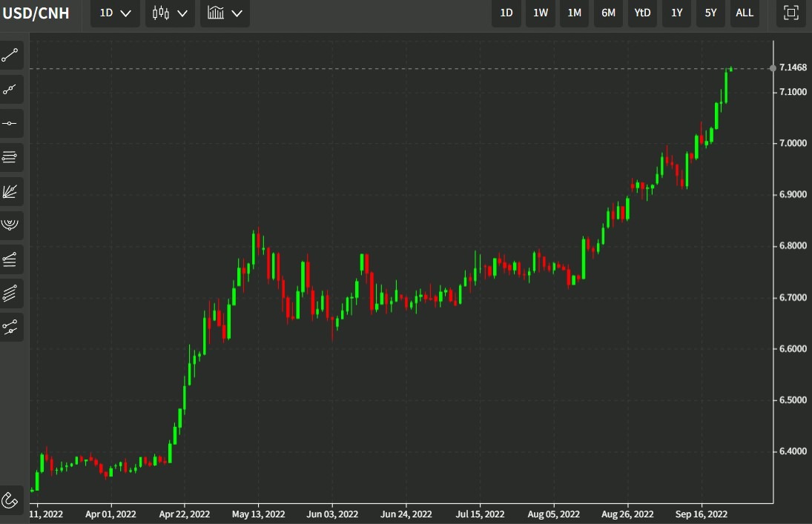Viewport: 812px width, 524px height.
Task: Choose the Gann Fan tool
Action: (x=10, y=191)
